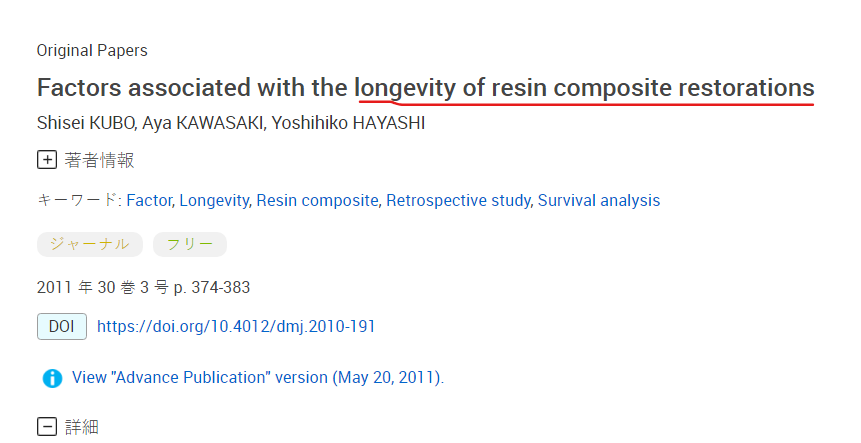Open the doi.org article link
The width and height of the screenshot is (861, 443).
pos(236,326)
